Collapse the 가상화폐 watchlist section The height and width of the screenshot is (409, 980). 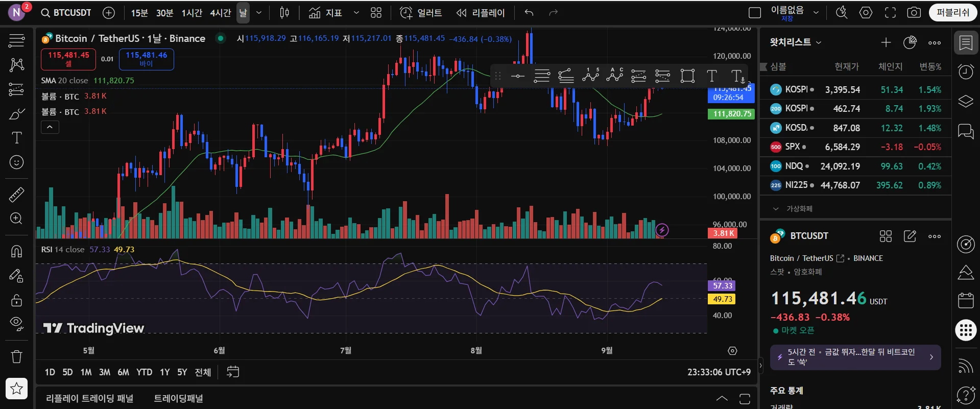[x=776, y=209]
